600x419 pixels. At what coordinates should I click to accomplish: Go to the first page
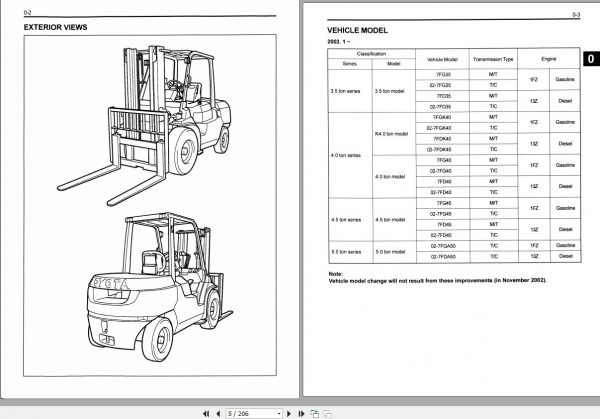[206, 414]
